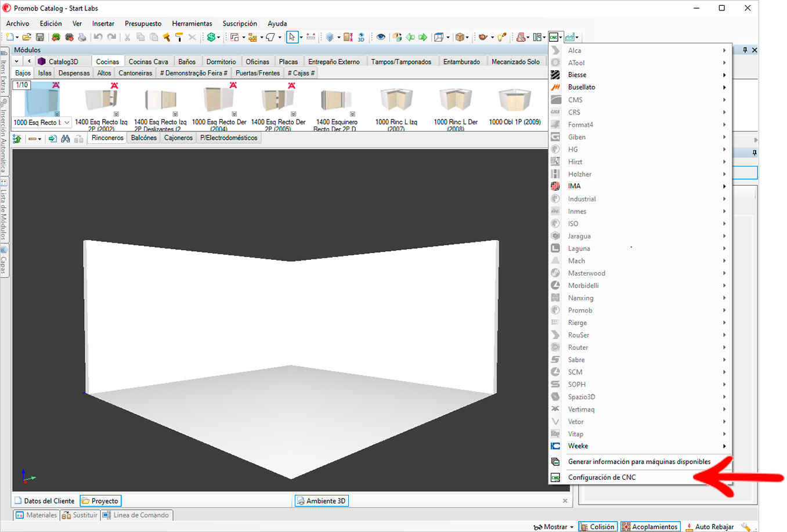
Task: Click the green dollar budget icon
Action: 211,37
